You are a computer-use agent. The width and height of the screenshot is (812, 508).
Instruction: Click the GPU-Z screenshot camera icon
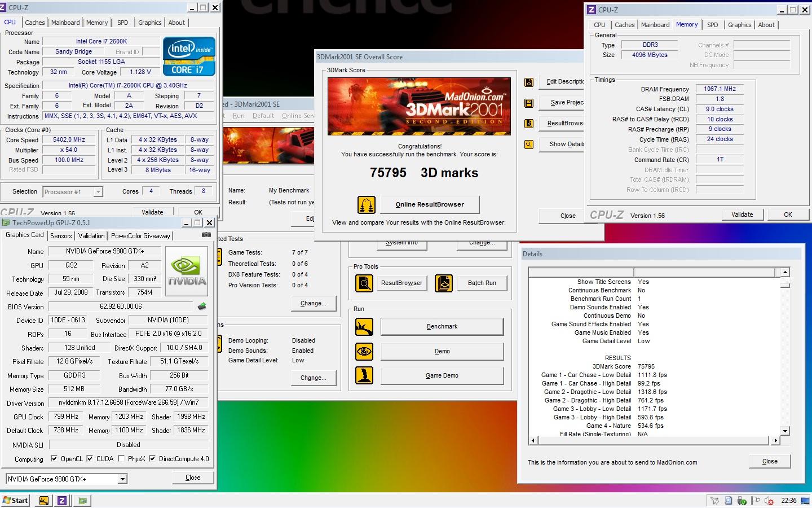206,235
